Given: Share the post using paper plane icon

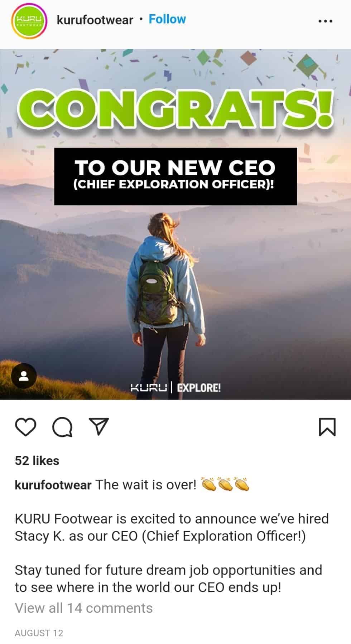Looking at the screenshot, I should coord(98,426).
